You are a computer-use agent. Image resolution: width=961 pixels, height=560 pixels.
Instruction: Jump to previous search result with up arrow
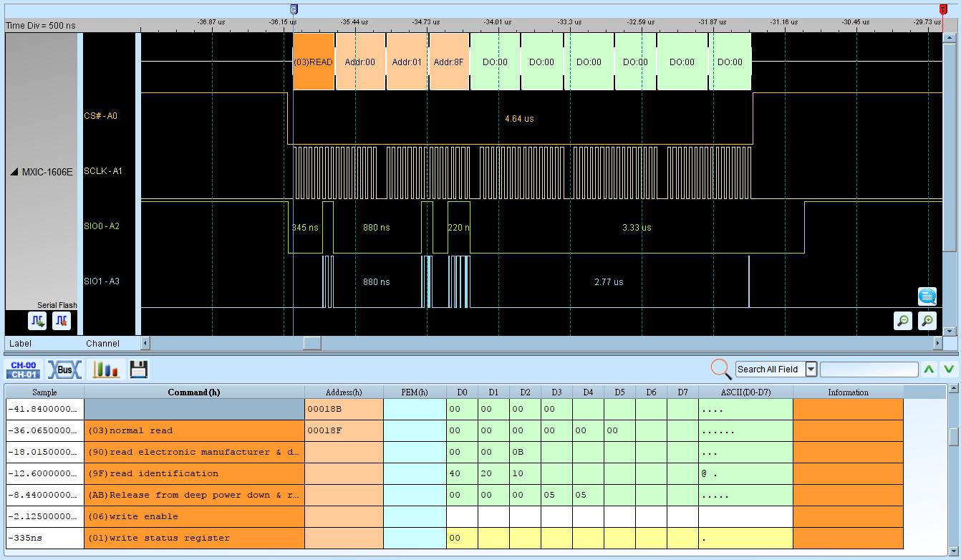[929, 370]
